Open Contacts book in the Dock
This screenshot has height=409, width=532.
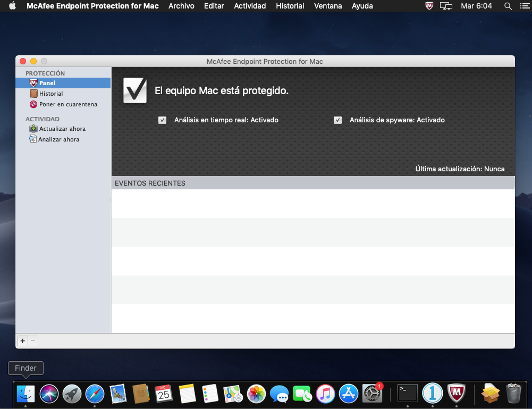[x=141, y=394]
